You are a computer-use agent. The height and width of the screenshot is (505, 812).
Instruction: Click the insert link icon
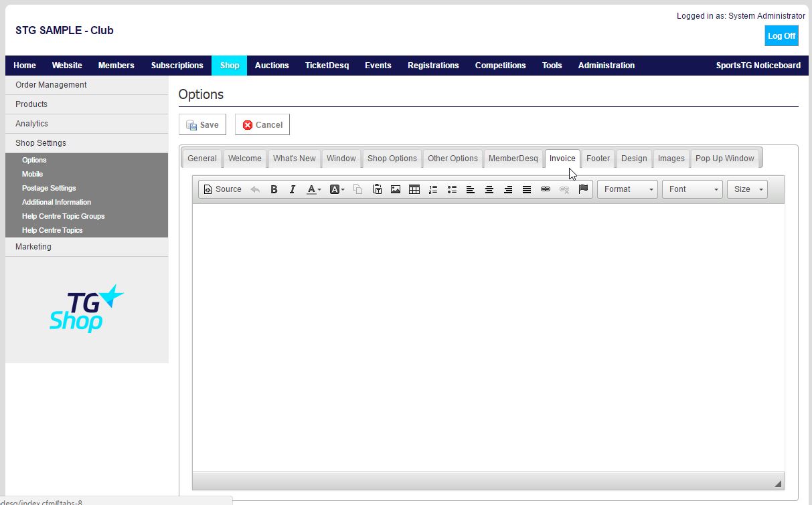coord(546,189)
